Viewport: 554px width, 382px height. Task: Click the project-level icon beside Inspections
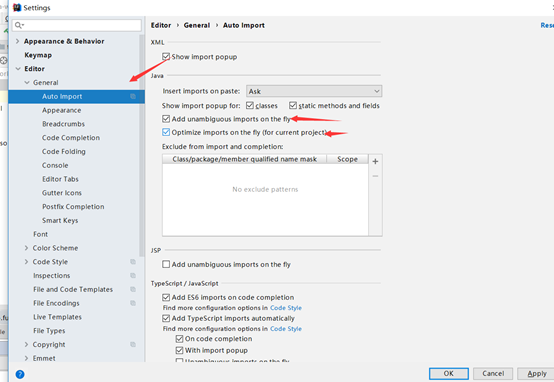click(133, 276)
